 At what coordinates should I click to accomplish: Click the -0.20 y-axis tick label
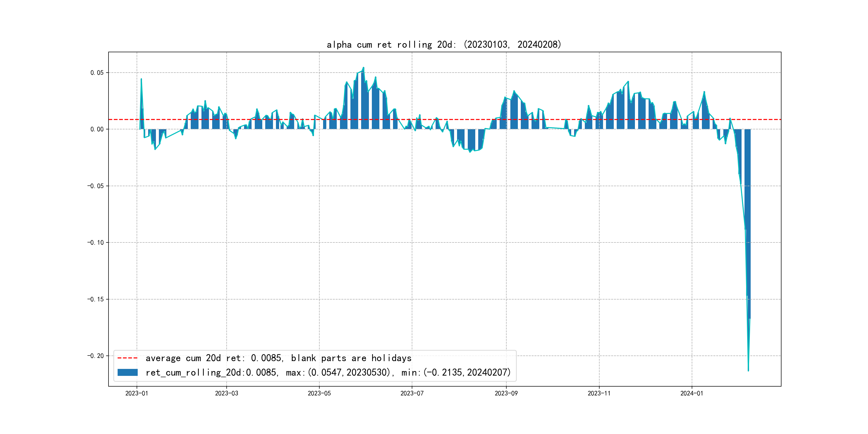[x=95, y=356]
